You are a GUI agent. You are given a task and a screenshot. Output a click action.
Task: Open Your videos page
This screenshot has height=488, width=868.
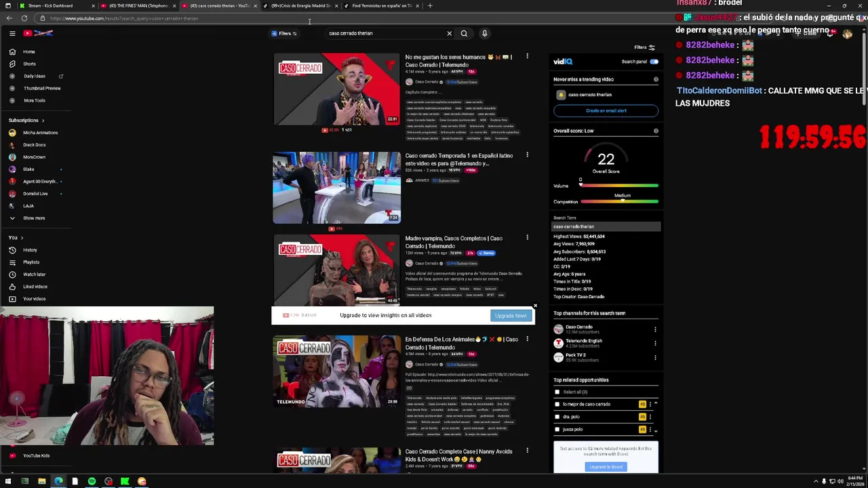click(x=34, y=299)
